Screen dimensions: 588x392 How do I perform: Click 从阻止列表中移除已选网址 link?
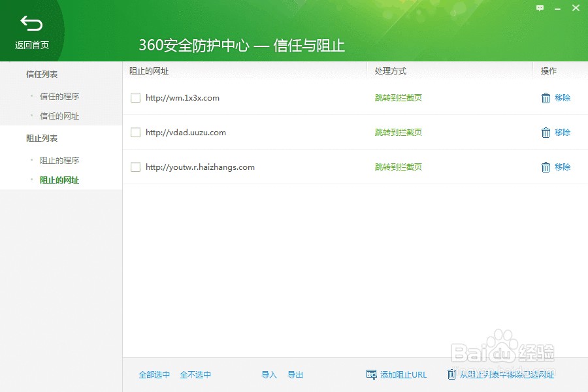coord(507,375)
